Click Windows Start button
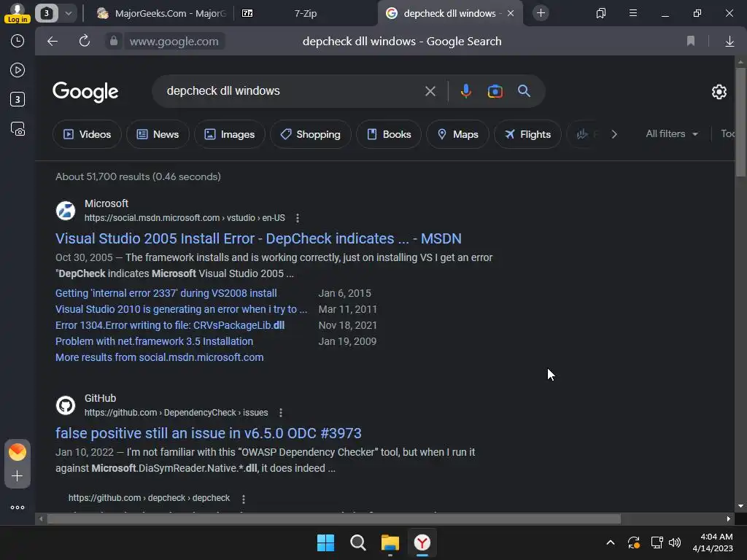 326,542
